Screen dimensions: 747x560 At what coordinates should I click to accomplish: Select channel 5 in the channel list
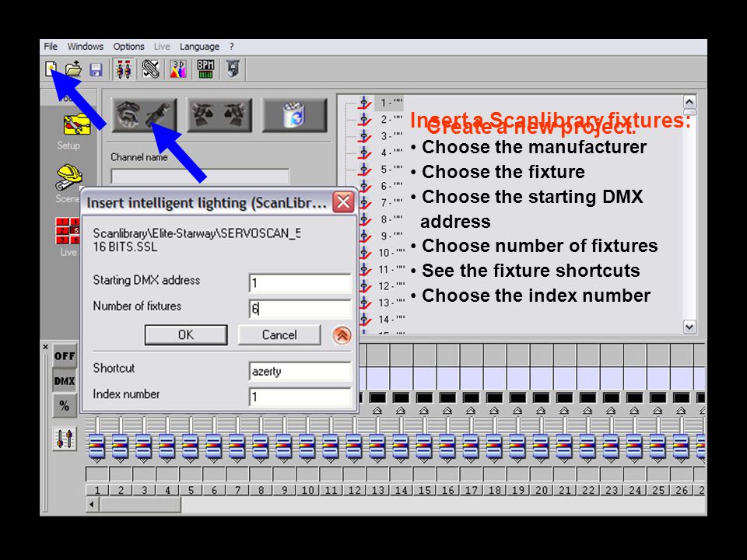[391, 169]
